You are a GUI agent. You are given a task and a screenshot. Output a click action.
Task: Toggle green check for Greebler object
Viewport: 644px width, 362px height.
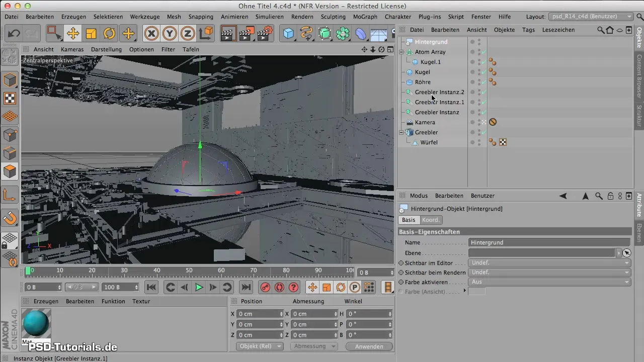(x=484, y=132)
